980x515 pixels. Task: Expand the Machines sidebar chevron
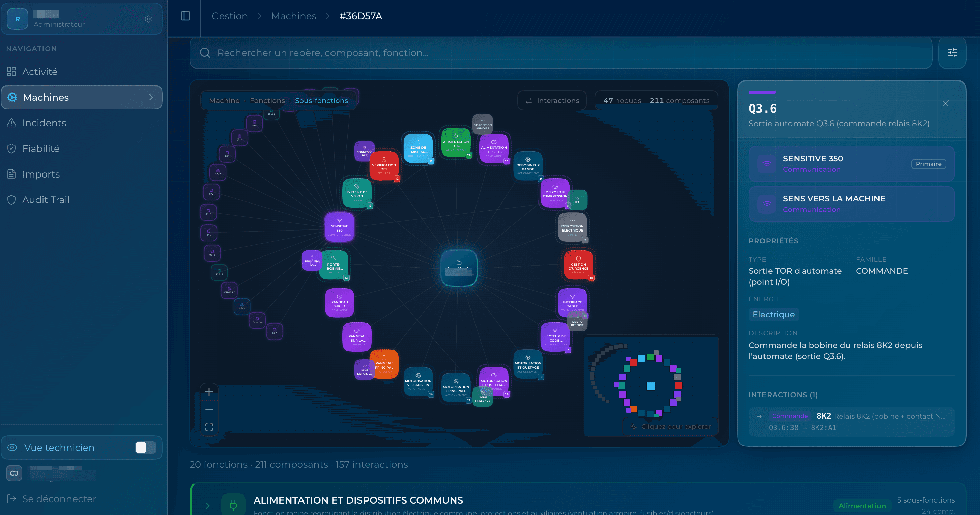(x=151, y=97)
